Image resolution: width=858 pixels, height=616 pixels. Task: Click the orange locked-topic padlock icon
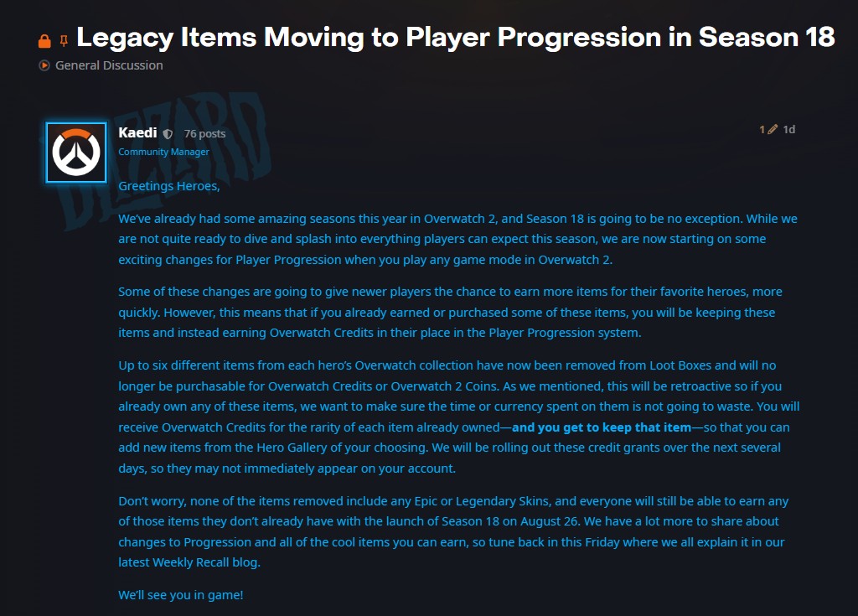click(44, 40)
